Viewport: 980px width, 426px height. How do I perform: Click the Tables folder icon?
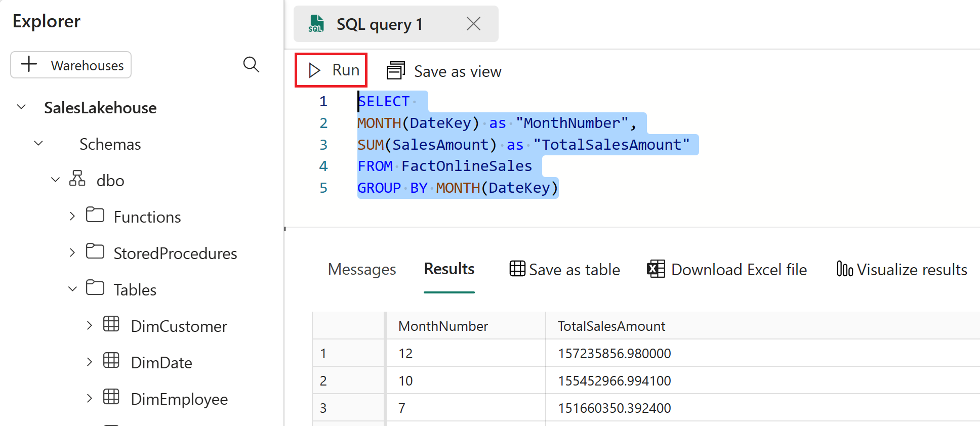95,288
